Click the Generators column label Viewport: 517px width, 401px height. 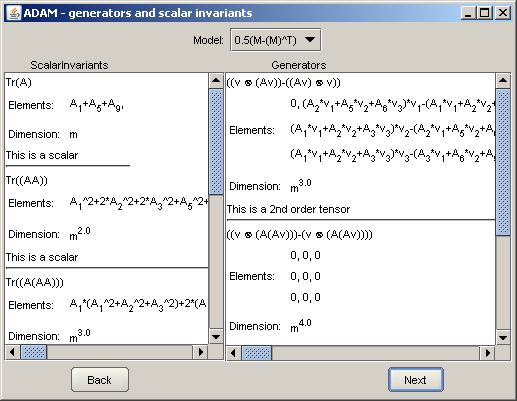299,65
